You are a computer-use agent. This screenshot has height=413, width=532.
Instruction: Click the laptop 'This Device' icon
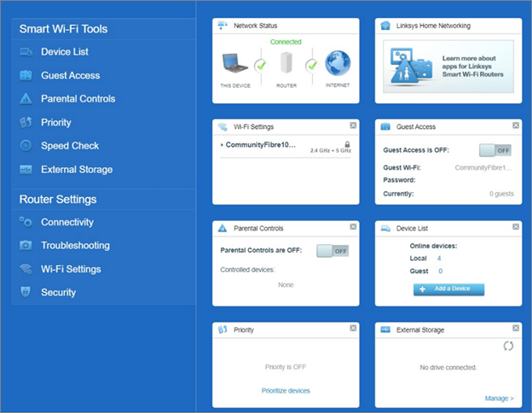(234, 63)
